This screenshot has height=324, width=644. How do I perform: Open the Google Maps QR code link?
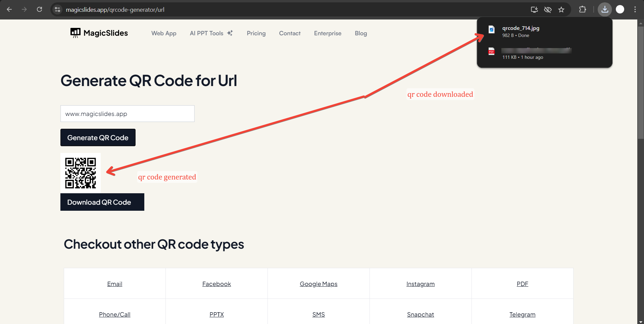[x=318, y=284]
